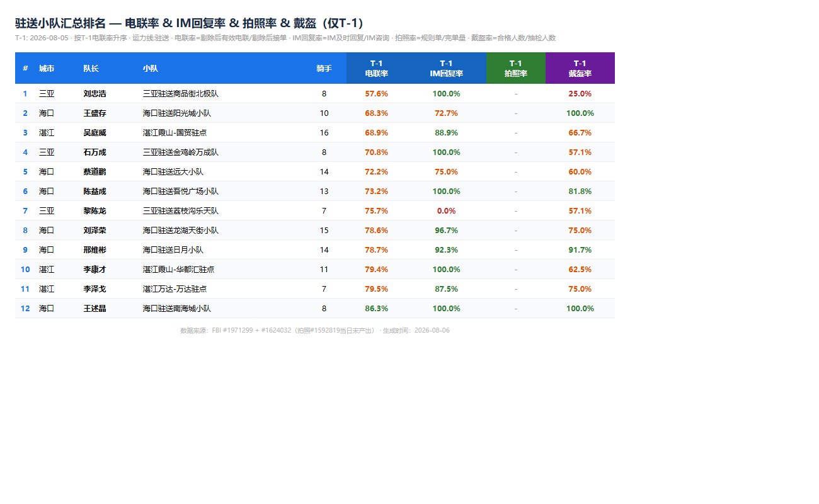This screenshot has width=819, height=504.
Task: Click the subtitle line starting T-1: 2026-08-05
Action: coord(285,38)
